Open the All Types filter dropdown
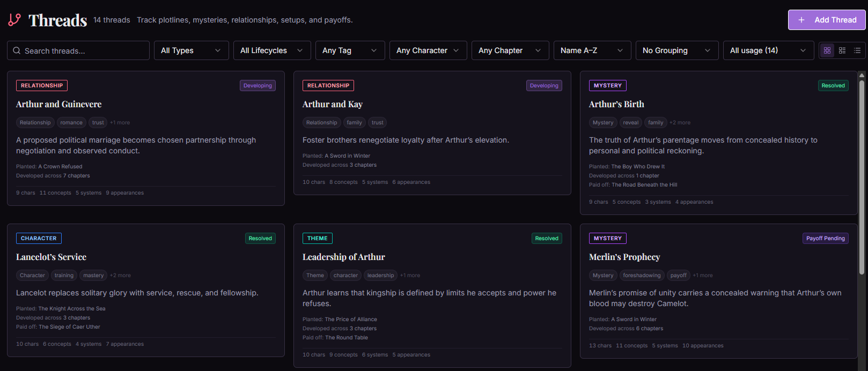This screenshot has height=371, width=868. (x=192, y=50)
